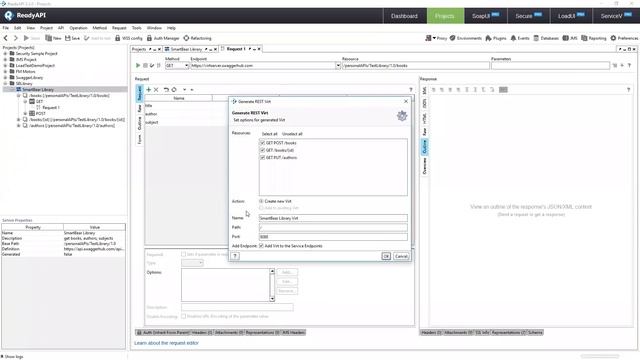Click the Virt Path input field
Screen dimensions: 640x360
[333, 227]
